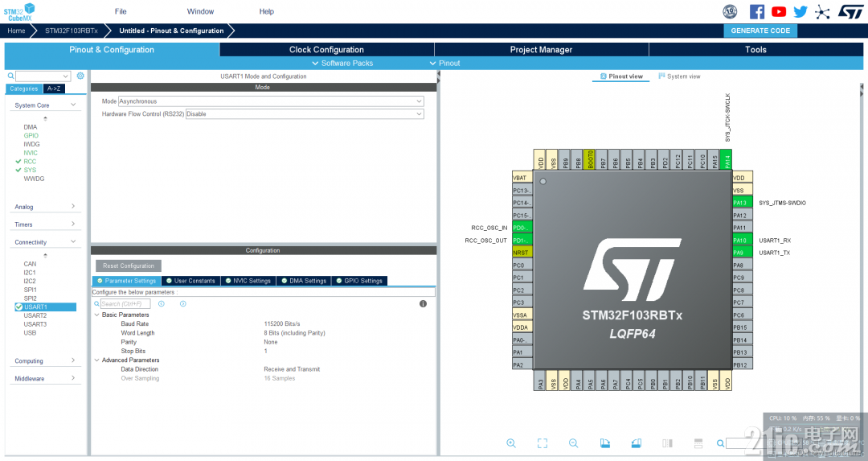Screen dimensions: 868x461
Task: Rotate the chip counter-clockwise icon
Action: pyautogui.click(x=637, y=443)
